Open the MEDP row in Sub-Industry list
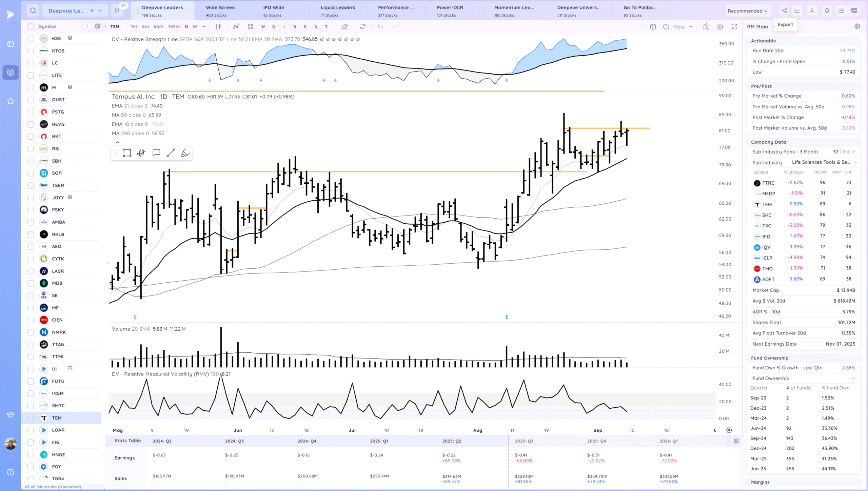This screenshot has width=868, height=491. (x=802, y=193)
